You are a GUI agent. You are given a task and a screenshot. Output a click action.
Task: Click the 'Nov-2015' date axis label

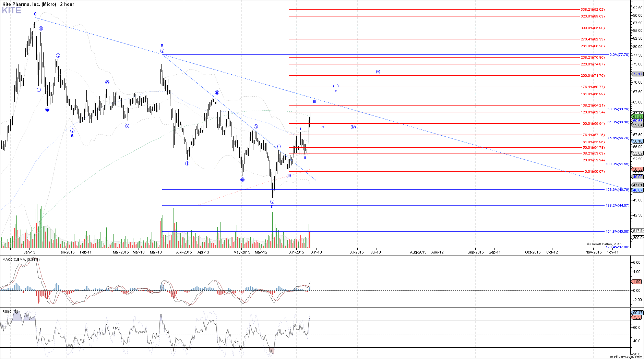pyautogui.click(x=594, y=252)
